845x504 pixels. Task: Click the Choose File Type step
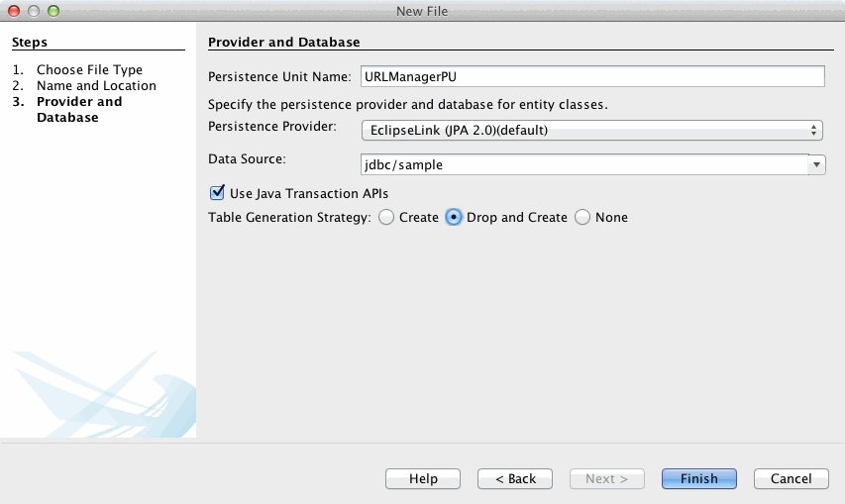pos(89,69)
